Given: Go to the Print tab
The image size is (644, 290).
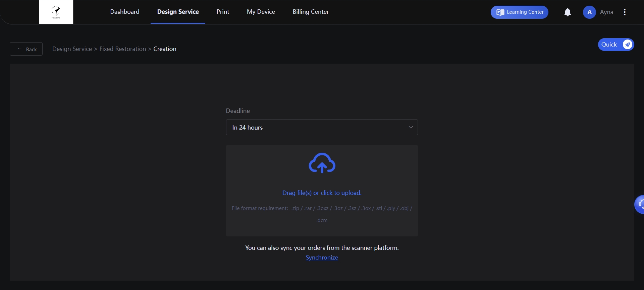Looking at the screenshot, I should 223,12.
